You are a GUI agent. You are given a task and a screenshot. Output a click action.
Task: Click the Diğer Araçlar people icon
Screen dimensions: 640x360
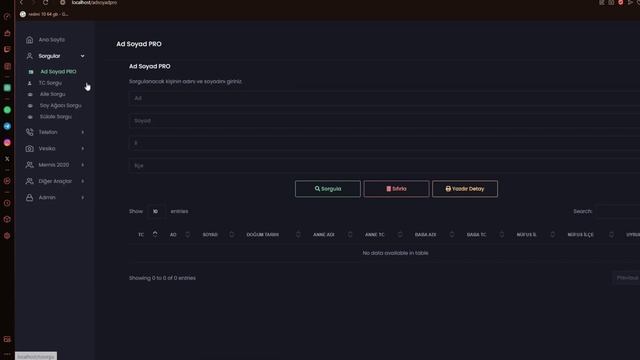(x=29, y=181)
